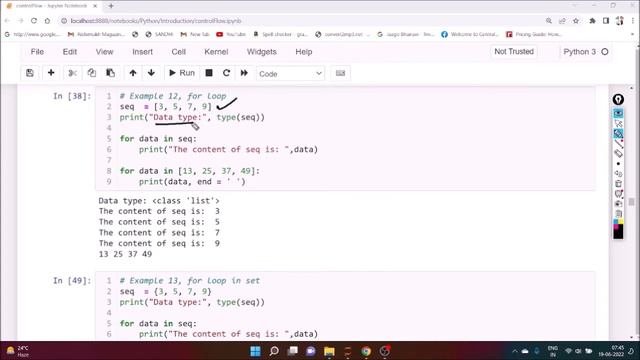The height and width of the screenshot is (360, 640).
Task: Open the Chrome three-dot menu
Action: coord(633,21)
